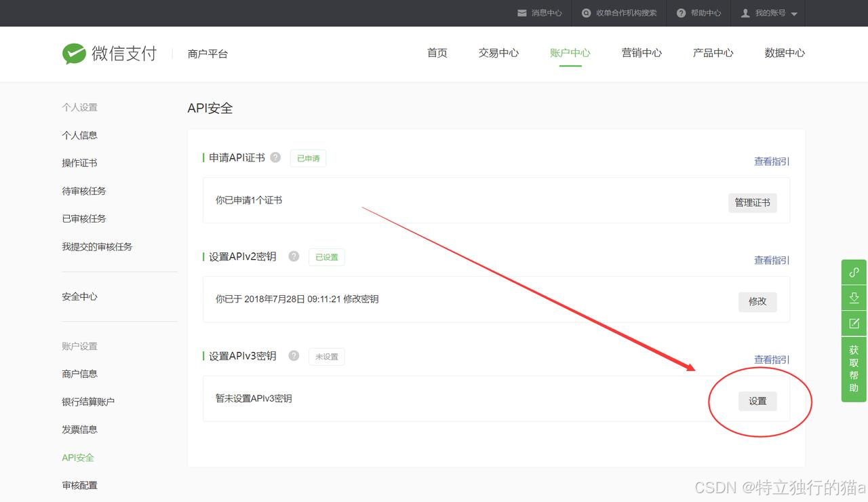Open 个人信息 in the sidebar

click(80, 135)
